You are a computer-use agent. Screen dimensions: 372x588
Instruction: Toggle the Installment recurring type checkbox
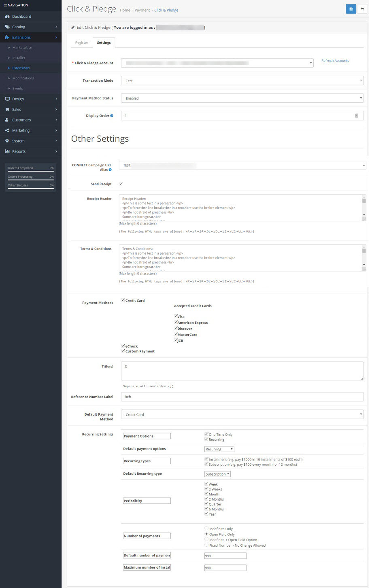pyautogui.click(x=206, y=459)
